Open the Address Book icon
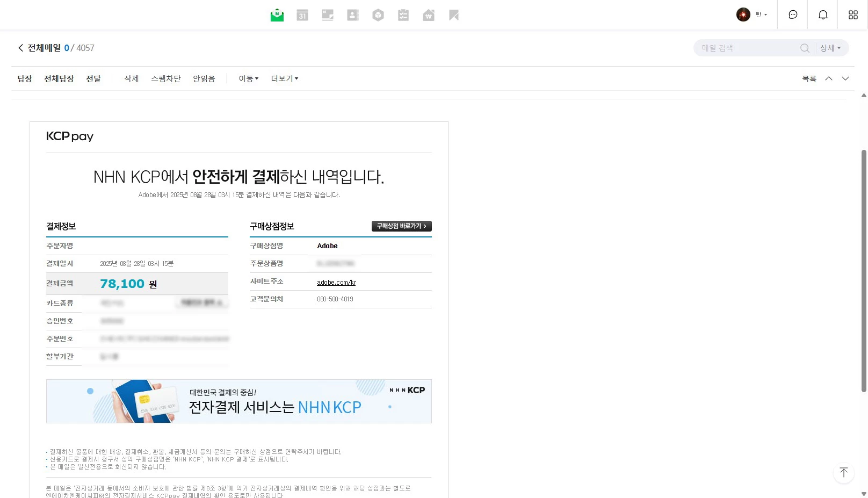 click(353, 15)
